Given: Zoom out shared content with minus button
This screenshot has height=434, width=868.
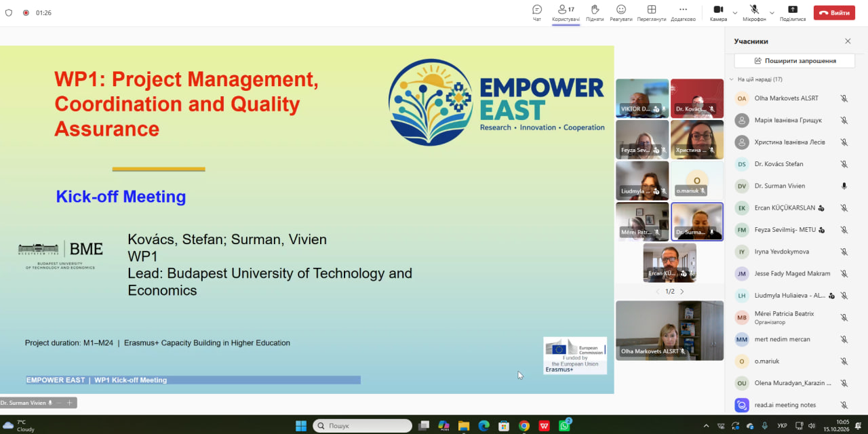Looking at the screenshot, I should (x=58, y=403).
